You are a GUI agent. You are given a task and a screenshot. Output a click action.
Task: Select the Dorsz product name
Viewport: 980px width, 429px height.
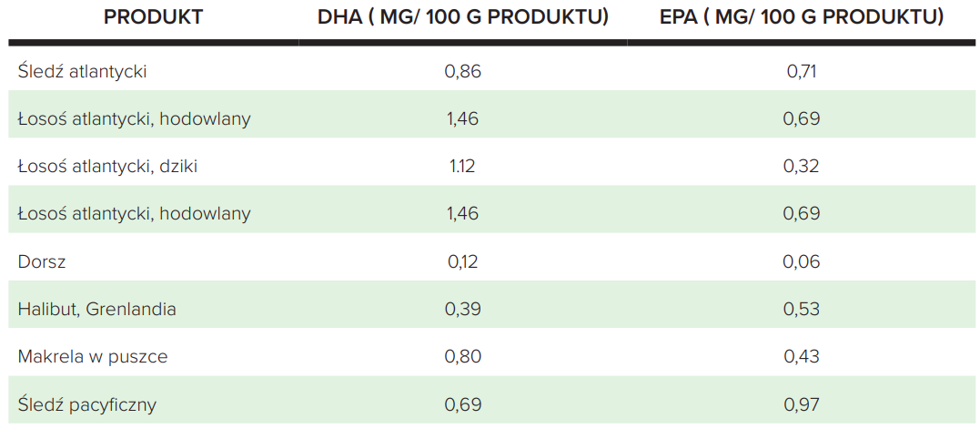(42, 261)
